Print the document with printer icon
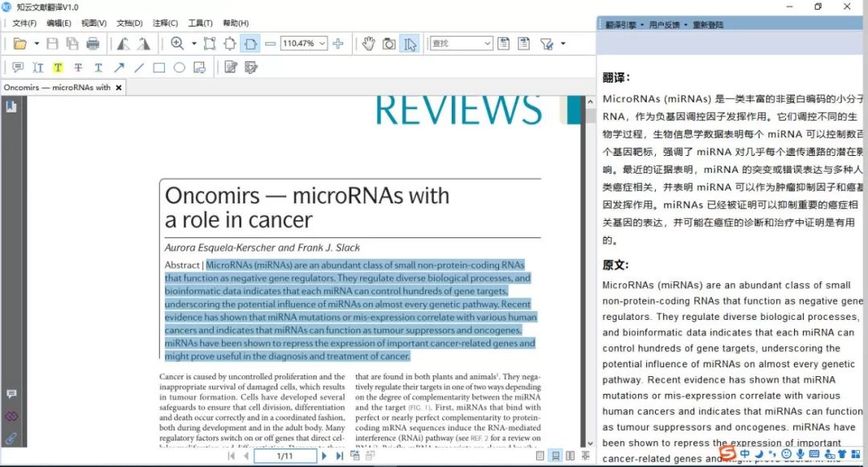 coord(93,43)
